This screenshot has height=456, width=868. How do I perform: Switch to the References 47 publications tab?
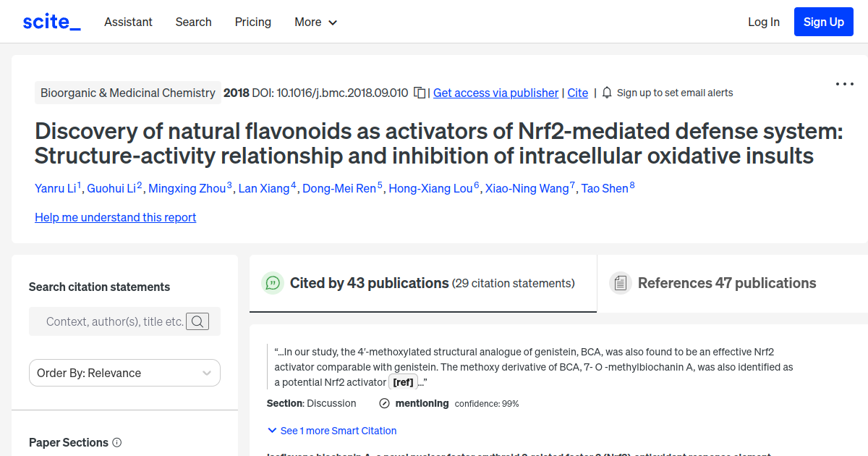(727, 283)
